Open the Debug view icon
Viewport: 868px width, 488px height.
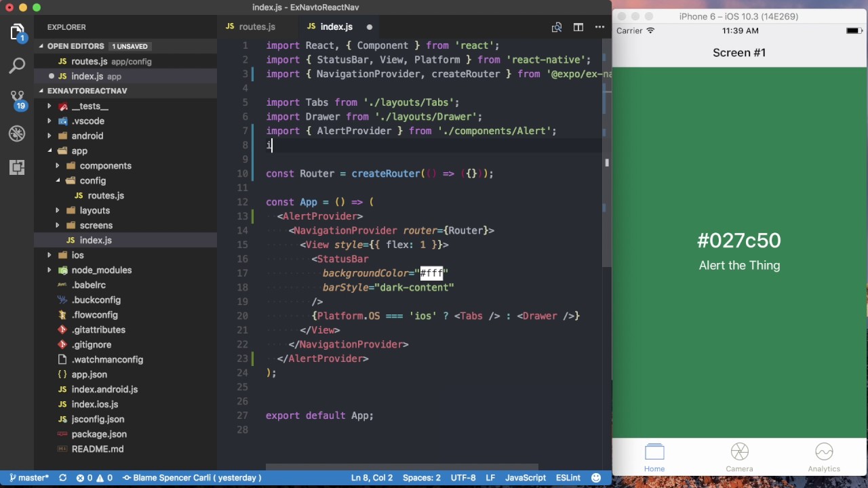pyautogui.click(x=17, y=134)
